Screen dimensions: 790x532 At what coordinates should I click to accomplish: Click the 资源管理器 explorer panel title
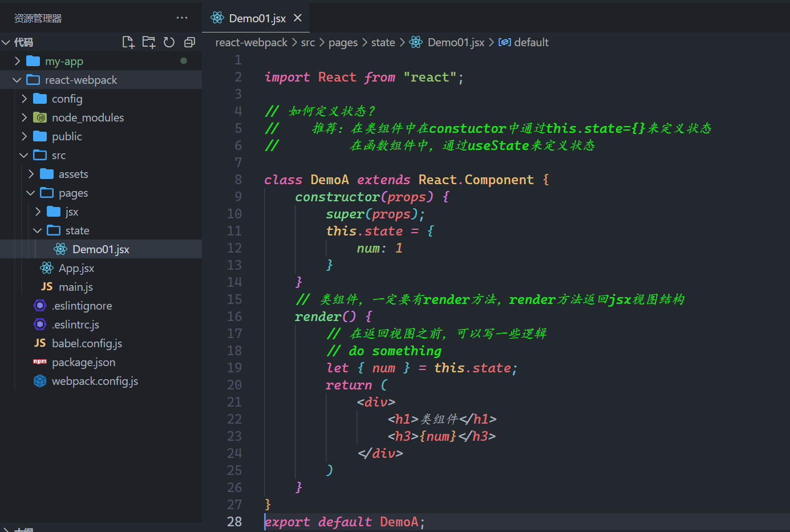tap(38, 18)
